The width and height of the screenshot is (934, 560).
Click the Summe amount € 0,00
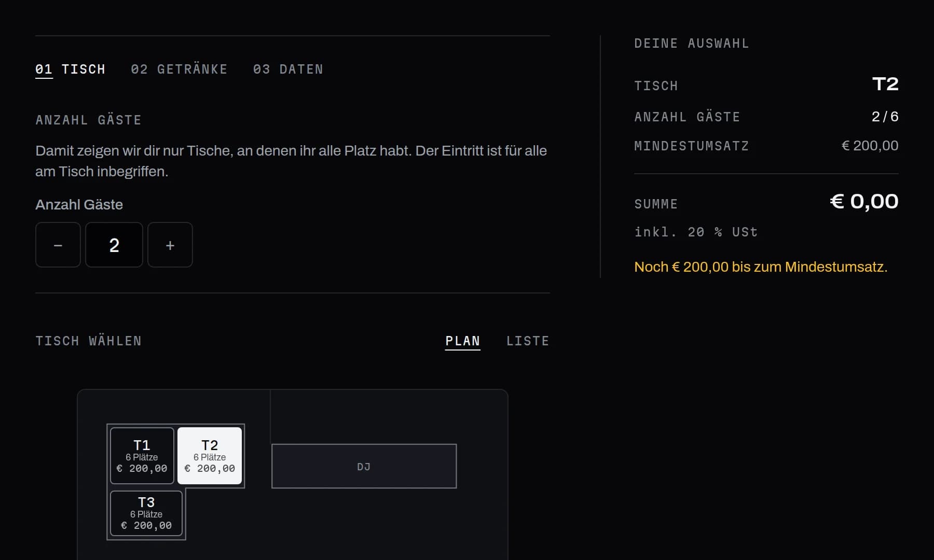coord(864,202)
